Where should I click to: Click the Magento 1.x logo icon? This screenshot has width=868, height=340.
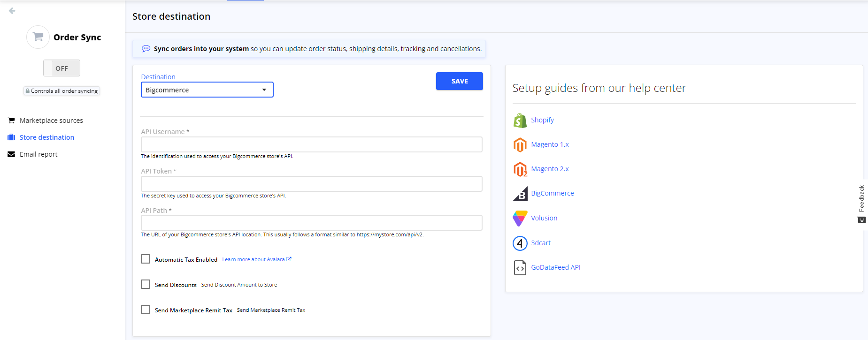tap(520, 145)
